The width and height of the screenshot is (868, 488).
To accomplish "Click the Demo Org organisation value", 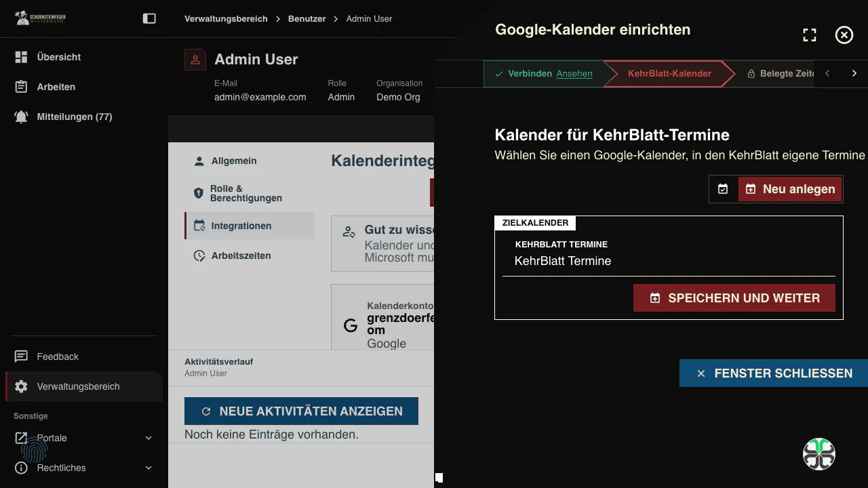I will (x=399, y=97).
